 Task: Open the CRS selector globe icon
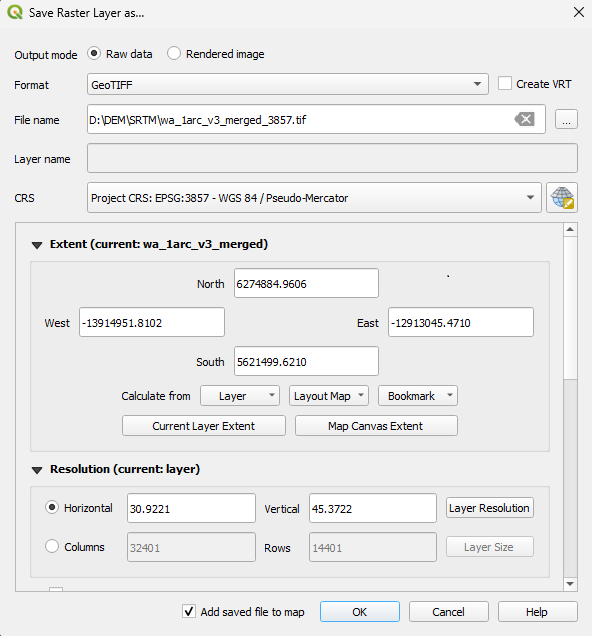562,198
